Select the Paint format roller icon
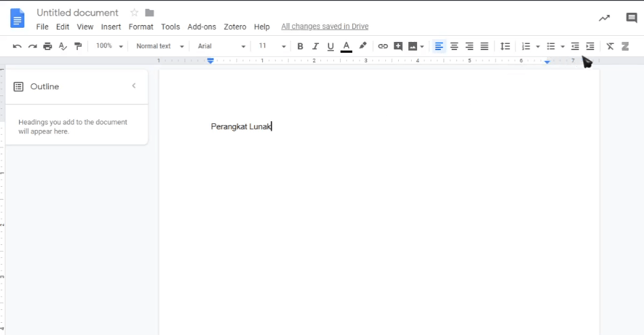Viewport: 644px width, 335px height. tap(78, 46)
